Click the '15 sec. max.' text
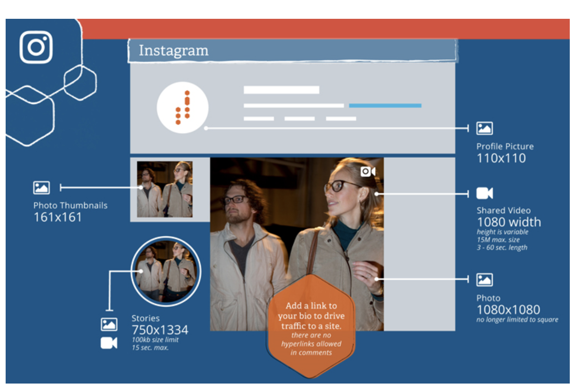Screen dimensions: 582x392 click(x=150, y=347)
